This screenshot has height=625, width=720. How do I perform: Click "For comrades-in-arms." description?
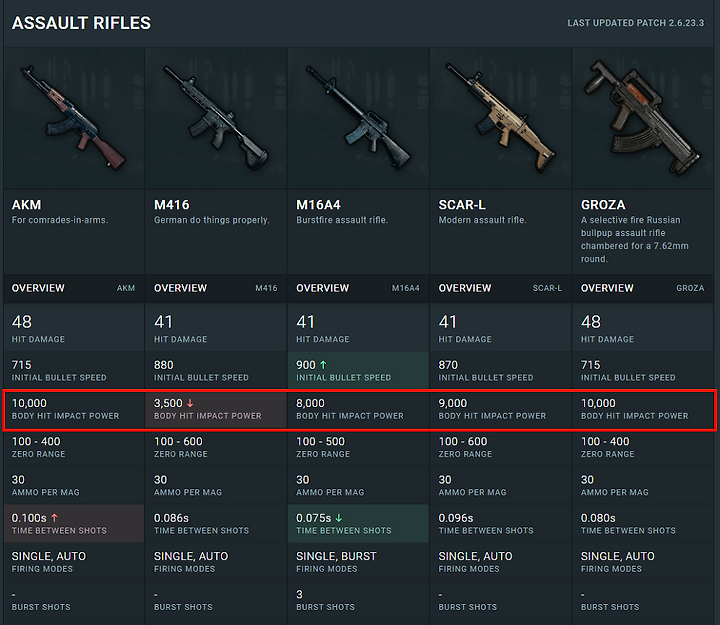pos(60,220)
